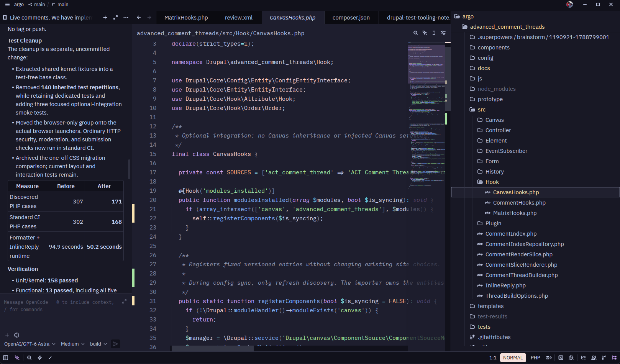Image resolution: width=620 pixels, height=364 pixels.
Task: Go back with the left arrow
Action: point(139,18)
